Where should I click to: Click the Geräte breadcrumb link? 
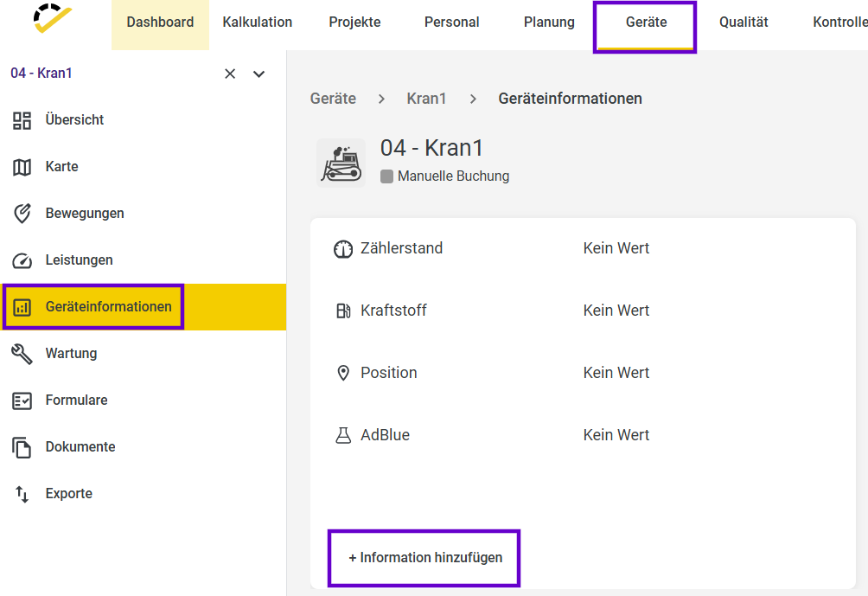click(x=333, y=99)
